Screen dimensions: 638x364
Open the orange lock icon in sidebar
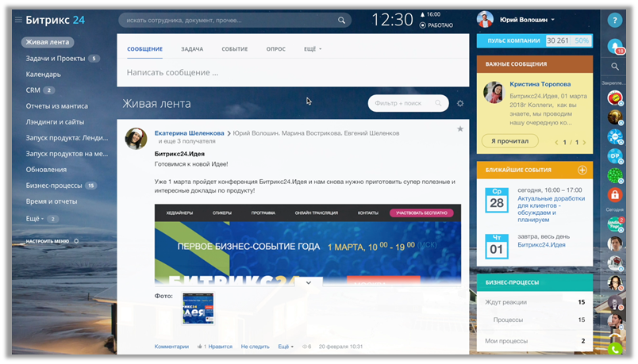pyautogui.click(x=614, y=195)
